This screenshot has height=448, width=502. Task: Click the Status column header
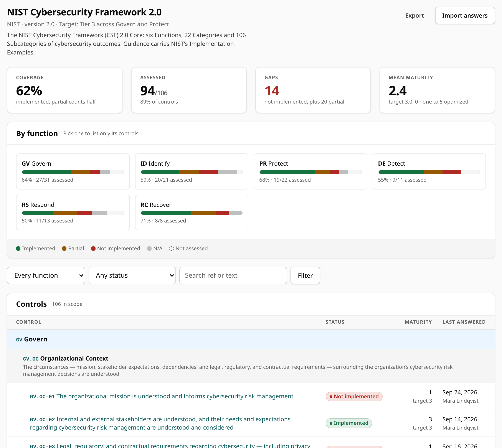335,322
